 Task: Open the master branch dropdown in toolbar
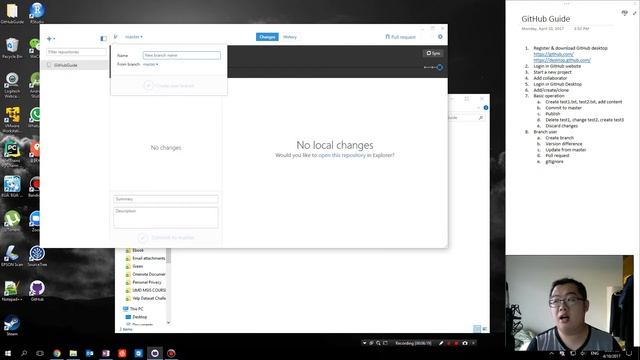[x=134, y=37]
